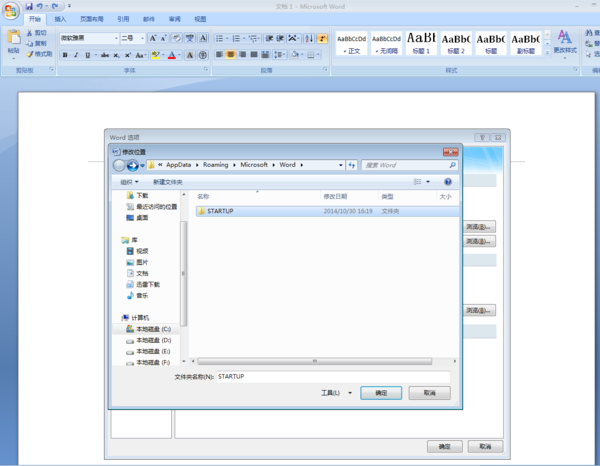
Task: Click the enclosed character circle icon
Action: (203, 55)
